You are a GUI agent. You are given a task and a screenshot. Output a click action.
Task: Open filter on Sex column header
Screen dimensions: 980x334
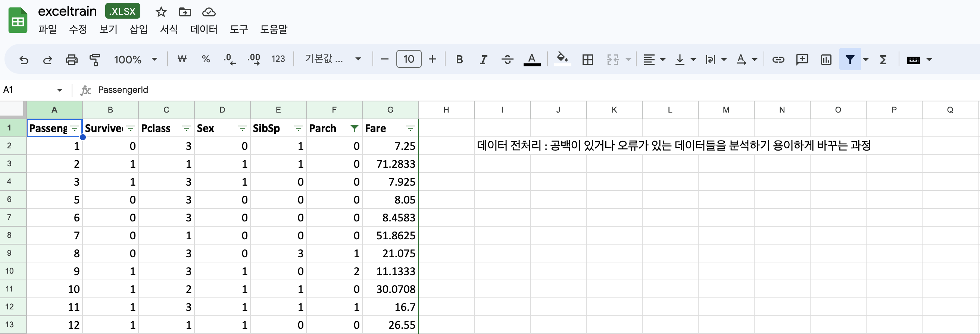tap(242, 128)
